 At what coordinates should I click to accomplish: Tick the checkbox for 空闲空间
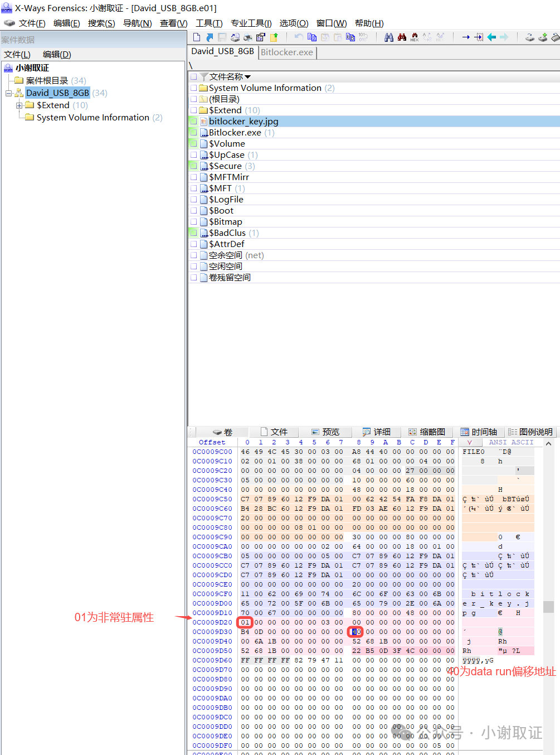[193, 266]
